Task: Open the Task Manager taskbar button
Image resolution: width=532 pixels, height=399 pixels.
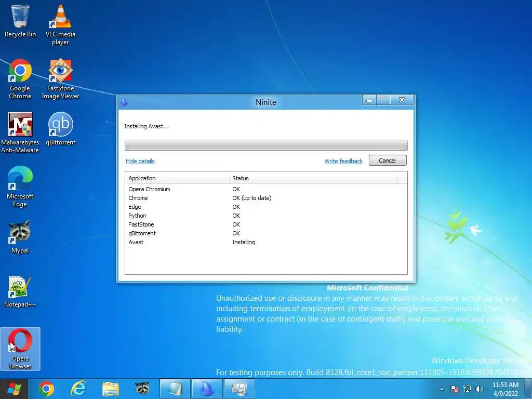Action: point(240,389)
